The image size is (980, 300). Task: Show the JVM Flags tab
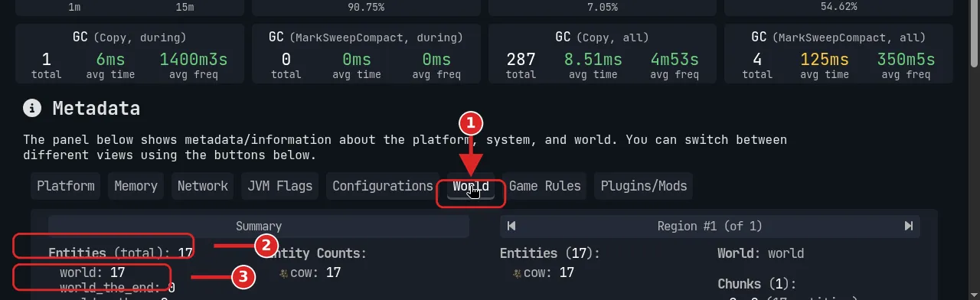[280, 186]
